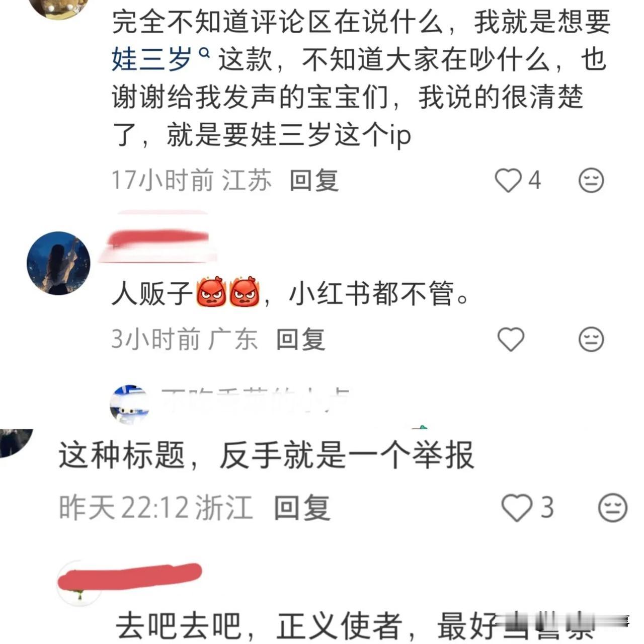Reply to the 昨天 22:12 浙江 comment
Image resolution: width=644 pixels, height=644 pixels.
pos(302,508)
